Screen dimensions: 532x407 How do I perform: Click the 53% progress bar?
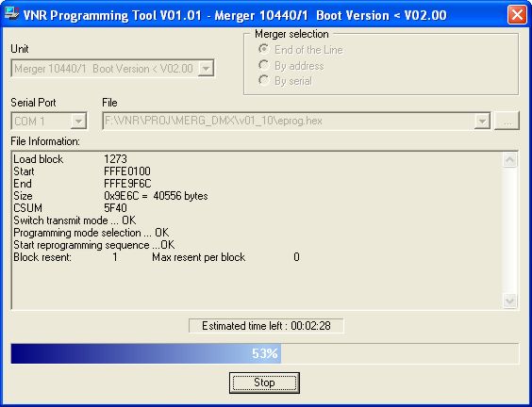265,353
